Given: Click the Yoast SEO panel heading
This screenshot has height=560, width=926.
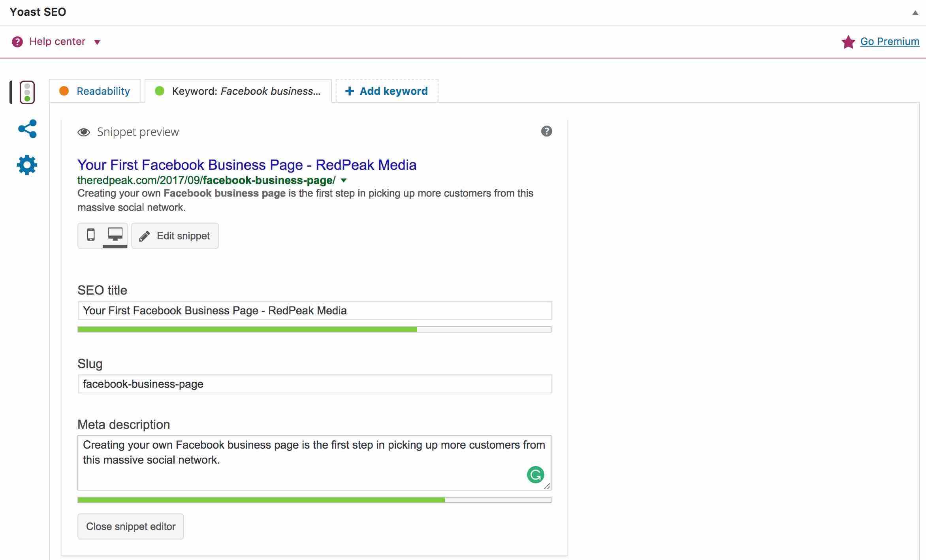Looking at the screenshot, I should (x=38, y=12).
